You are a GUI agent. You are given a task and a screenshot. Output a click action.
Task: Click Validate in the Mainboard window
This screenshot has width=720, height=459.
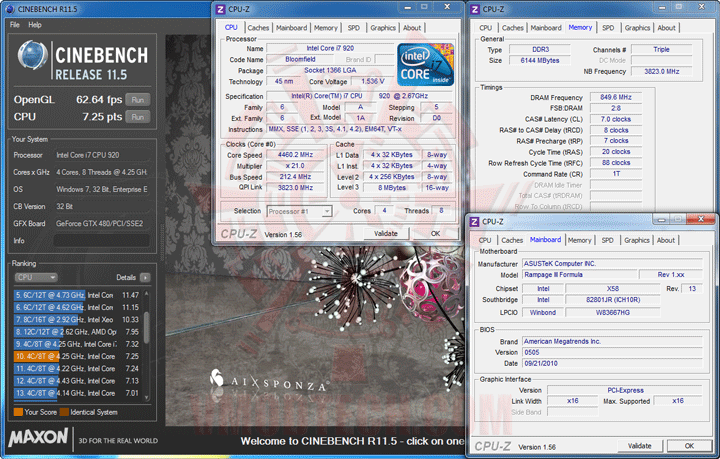click(x=640, y=446)
